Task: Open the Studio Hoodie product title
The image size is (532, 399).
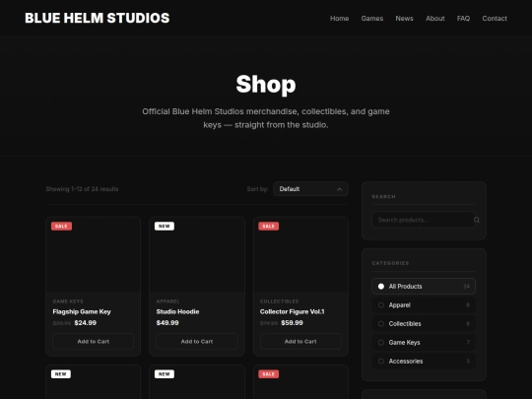Action: coord(177,311)
